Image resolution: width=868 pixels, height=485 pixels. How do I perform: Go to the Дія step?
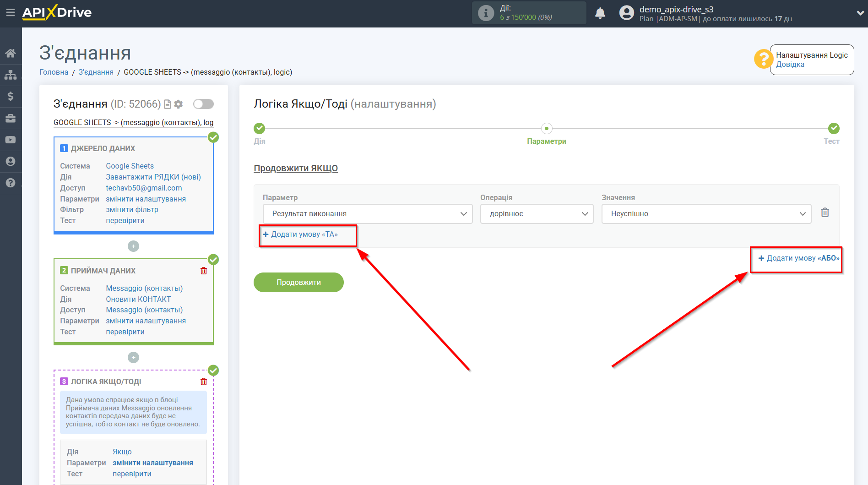(x=260, y=129)
